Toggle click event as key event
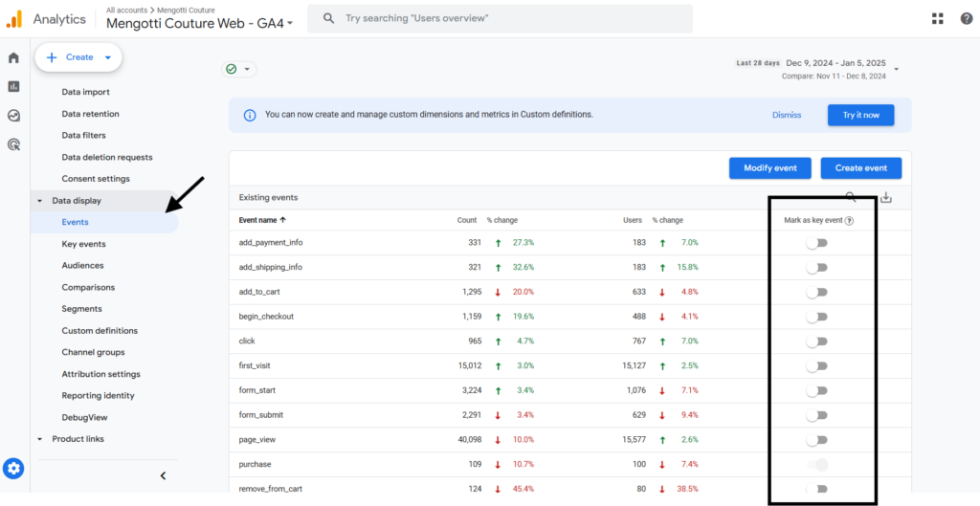The image size is (980, 506). [x=816, y=341]
